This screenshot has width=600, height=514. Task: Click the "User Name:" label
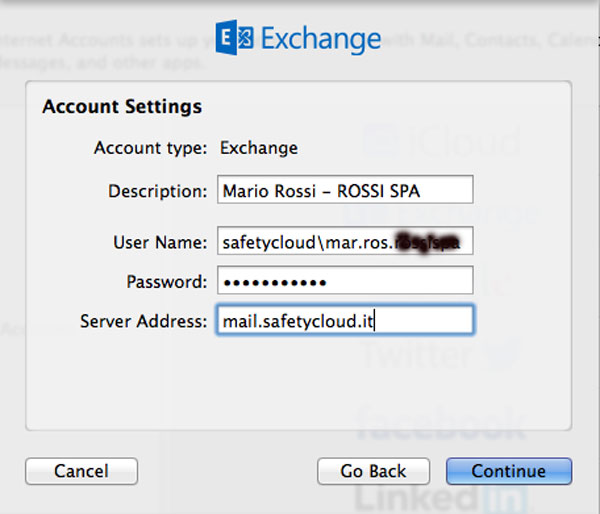point(160,242)
